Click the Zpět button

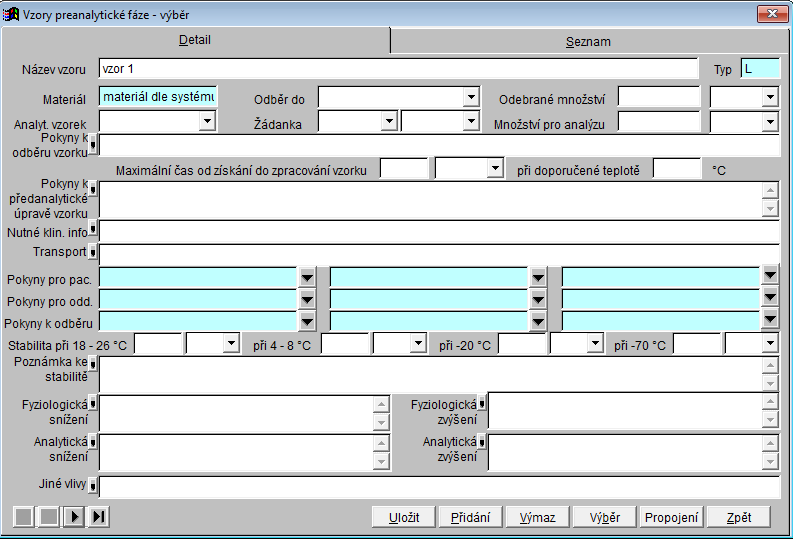point(739,517)
